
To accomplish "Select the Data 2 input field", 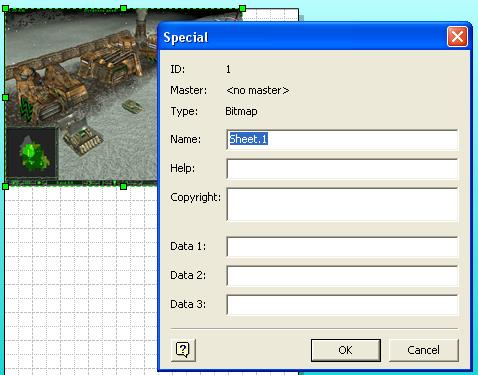I will point(342,276).
